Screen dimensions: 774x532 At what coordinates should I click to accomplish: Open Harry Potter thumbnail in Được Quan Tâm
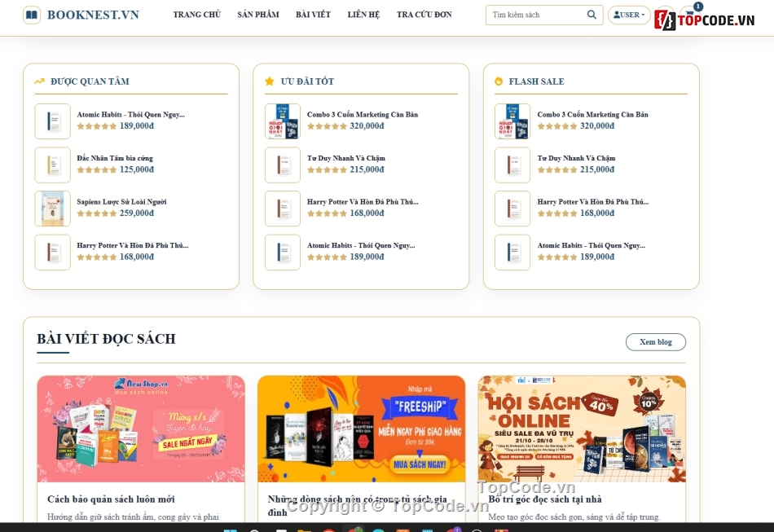pyautogui.click(x=53, y=253)
